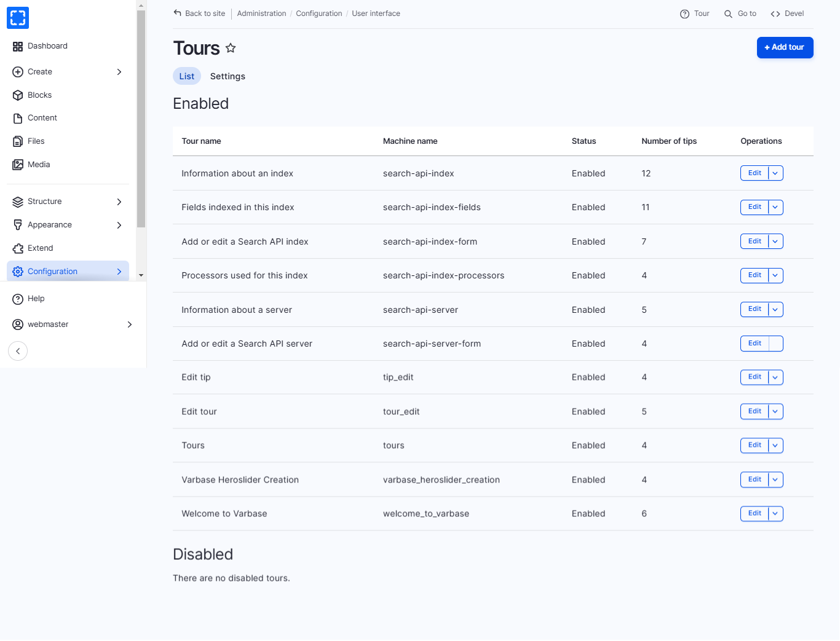Open operations dropdown for tip_edit

click(x=775, y=377)
